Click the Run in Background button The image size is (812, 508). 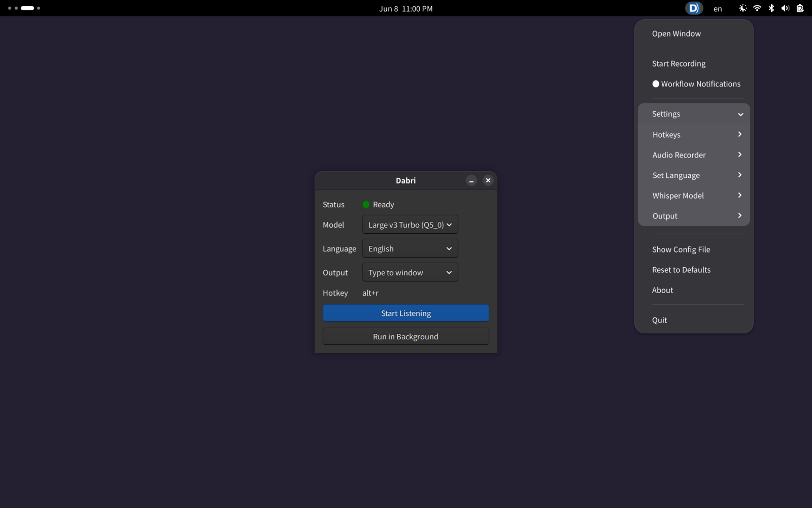pos(406,336)
